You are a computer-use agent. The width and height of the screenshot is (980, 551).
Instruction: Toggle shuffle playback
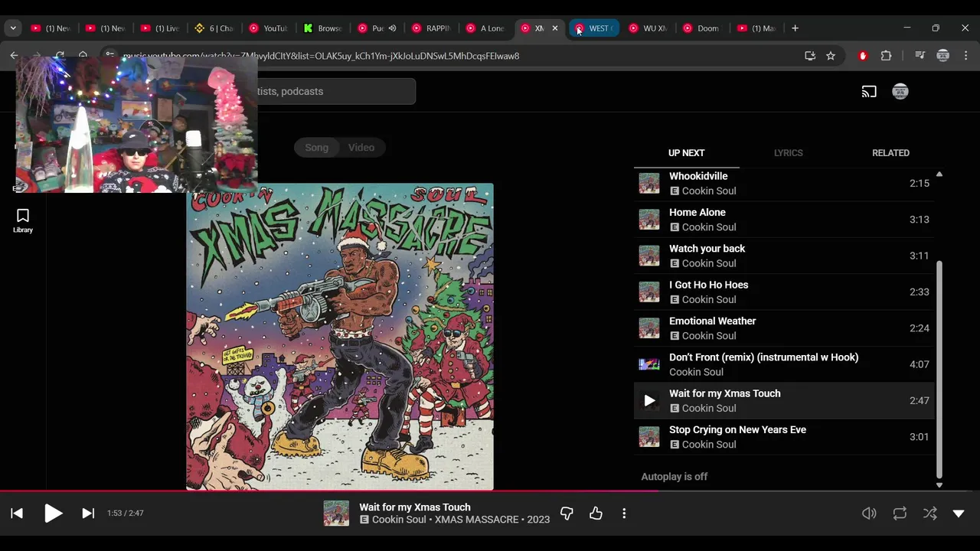coord(929,514)
